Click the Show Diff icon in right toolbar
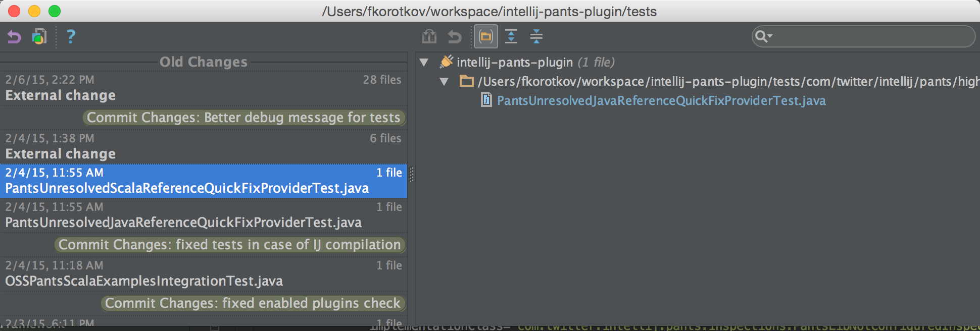 429,36
